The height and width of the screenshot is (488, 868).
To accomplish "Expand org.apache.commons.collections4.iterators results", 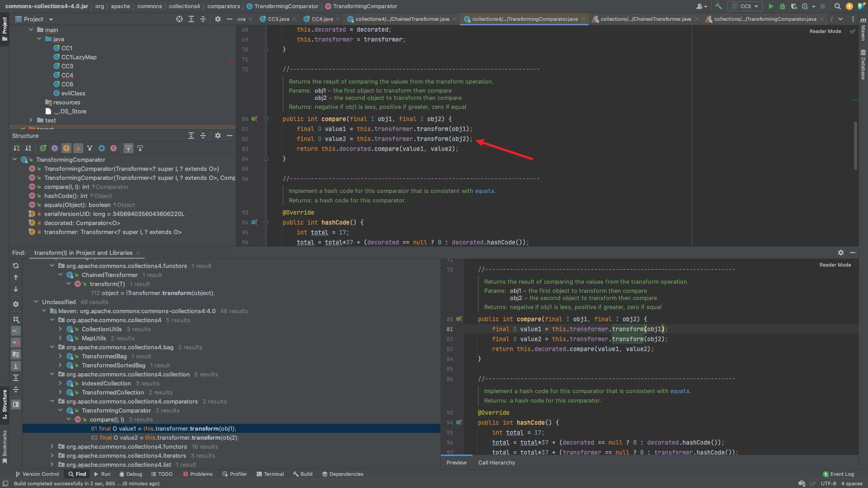I will tap(52, 455).
